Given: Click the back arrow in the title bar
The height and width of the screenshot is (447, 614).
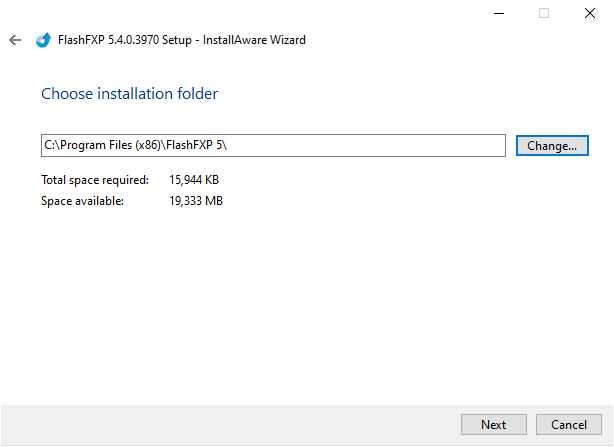Looking at the screenshot, I should 14,40.
